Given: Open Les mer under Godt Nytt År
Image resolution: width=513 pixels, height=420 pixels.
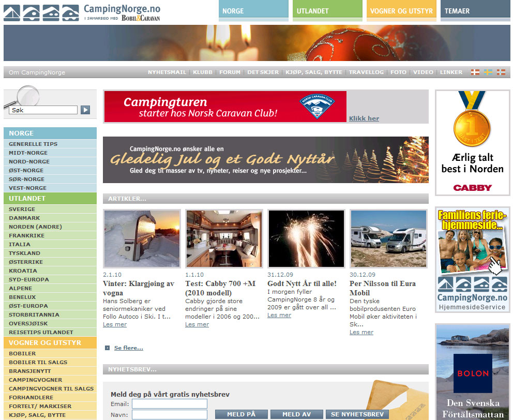Looking at the screenshot, I should click(279, 315).
